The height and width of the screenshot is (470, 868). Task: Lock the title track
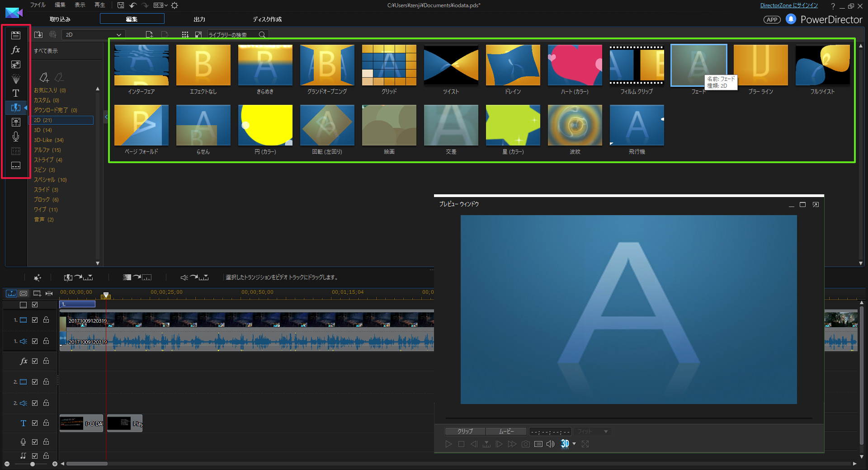[x=46, y=423]
